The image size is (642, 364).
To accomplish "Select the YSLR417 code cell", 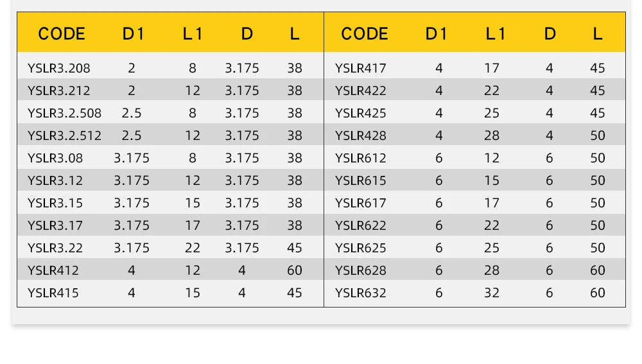I will coord(361,68).
